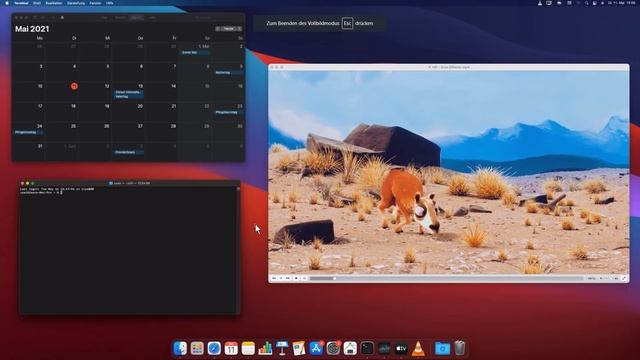Open the dark waveform app beside Apple TV
Screen dimensions: 640x360
384,348
